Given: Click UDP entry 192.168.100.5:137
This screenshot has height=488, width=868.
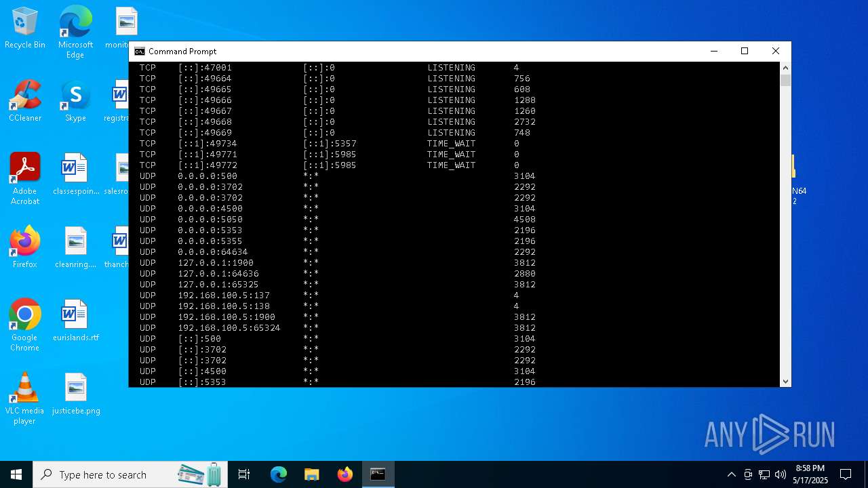Looking at the screenshot, I should point(224,296).
